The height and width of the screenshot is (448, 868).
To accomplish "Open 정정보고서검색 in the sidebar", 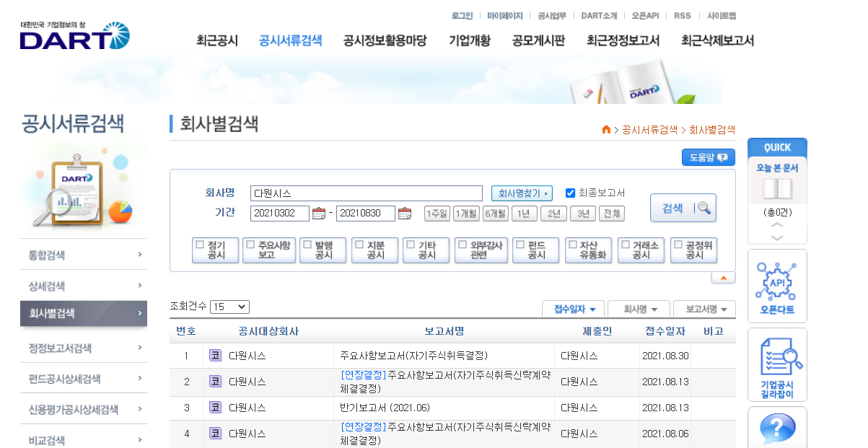I will 84,348.
